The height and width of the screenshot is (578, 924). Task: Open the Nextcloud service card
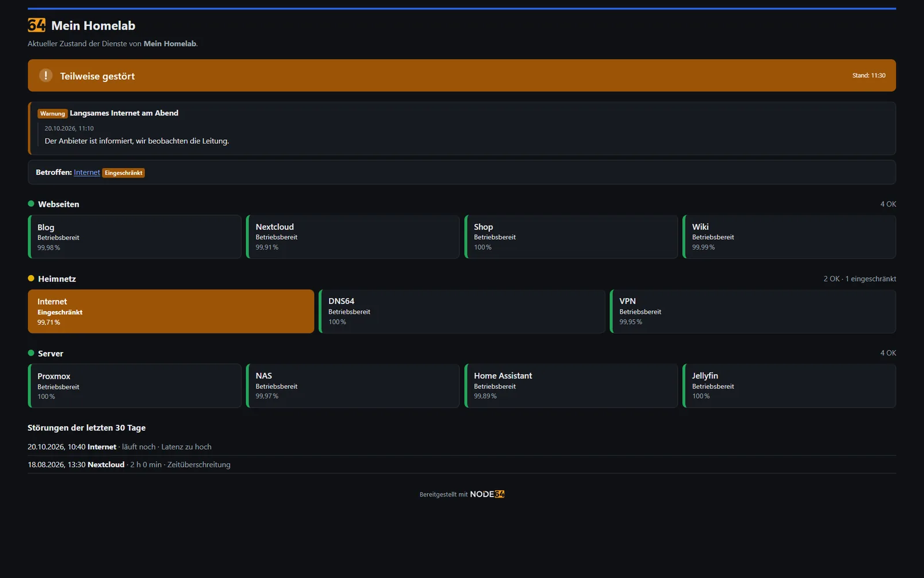tap(353, 237)
